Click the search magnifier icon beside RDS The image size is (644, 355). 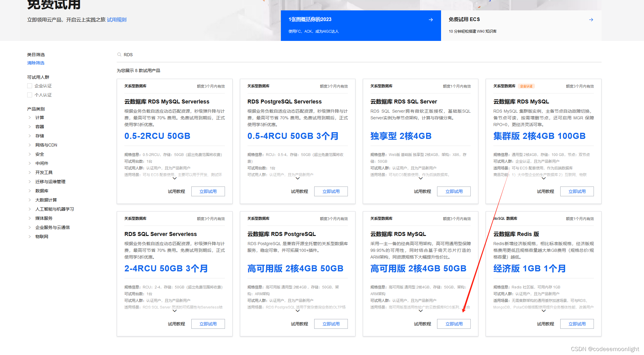click(119, 55)
